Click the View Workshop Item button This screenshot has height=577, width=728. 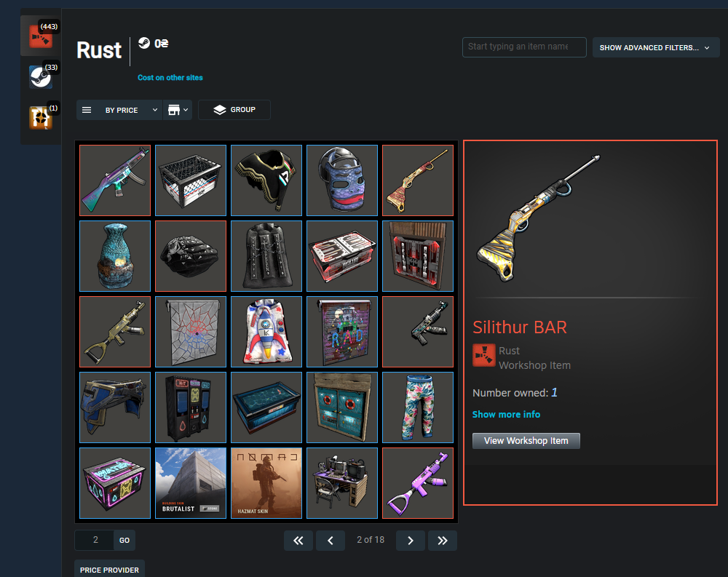pos(526,440)
